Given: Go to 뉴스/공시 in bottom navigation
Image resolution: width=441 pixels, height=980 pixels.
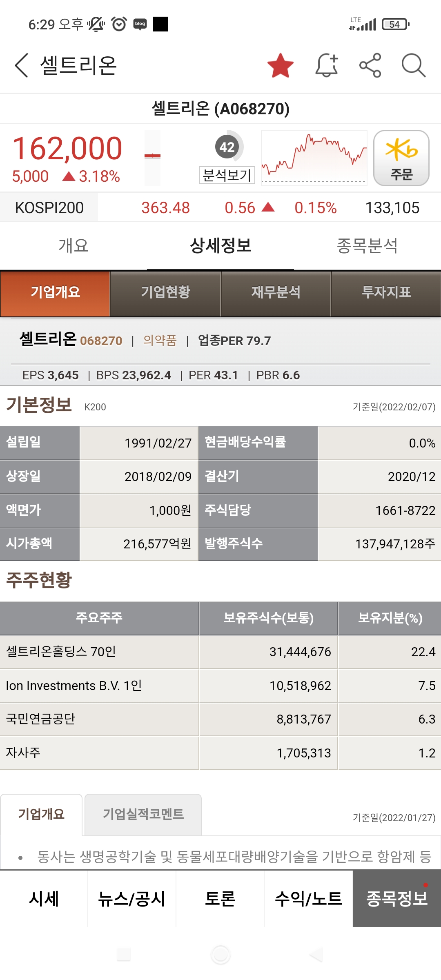Looking at the screenshot, I should [132, 899].
